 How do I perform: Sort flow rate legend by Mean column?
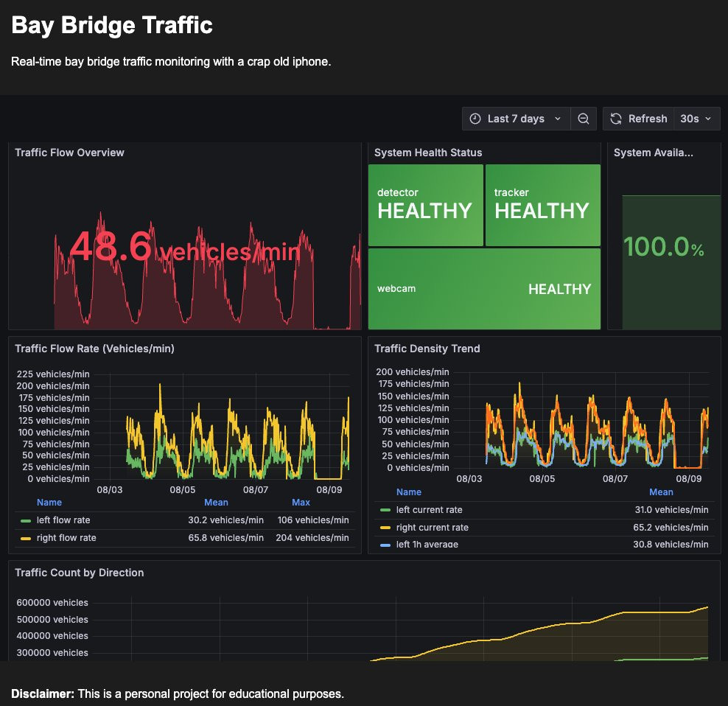(x=216, y=503)
